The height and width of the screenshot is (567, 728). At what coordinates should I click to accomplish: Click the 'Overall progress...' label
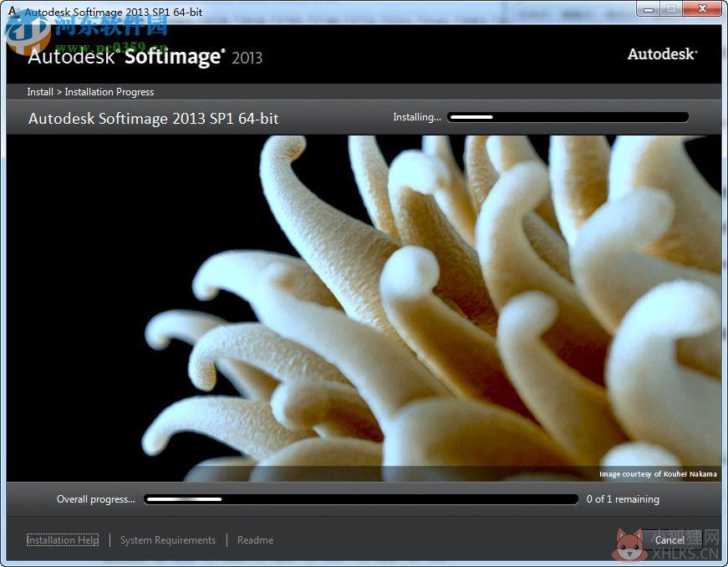coord(96,499)
